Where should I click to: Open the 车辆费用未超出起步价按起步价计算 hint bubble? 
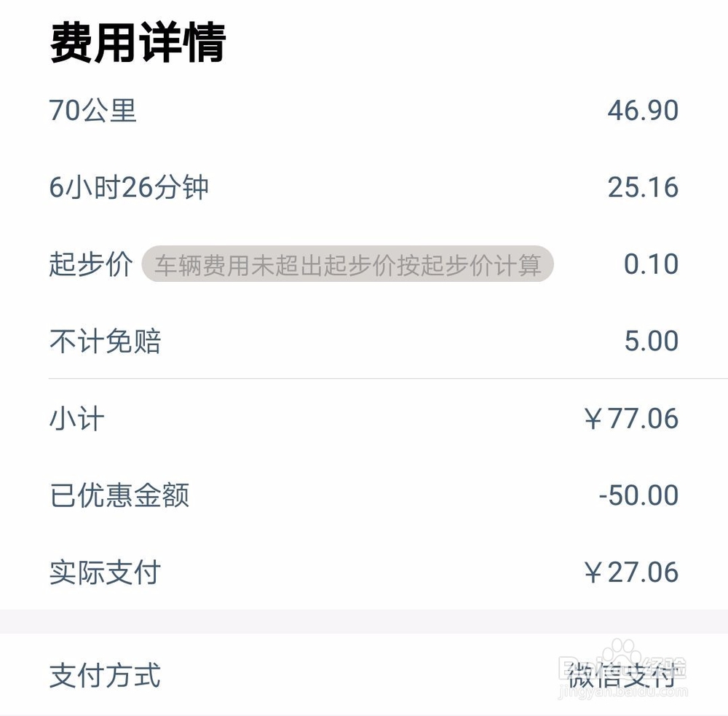pyautogui.click(x=348, y=264)
